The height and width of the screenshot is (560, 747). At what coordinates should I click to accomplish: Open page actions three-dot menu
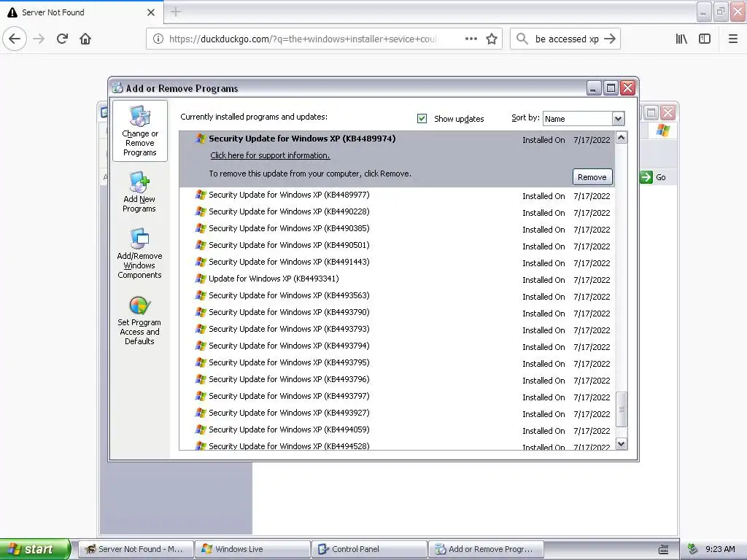(471, 39)
